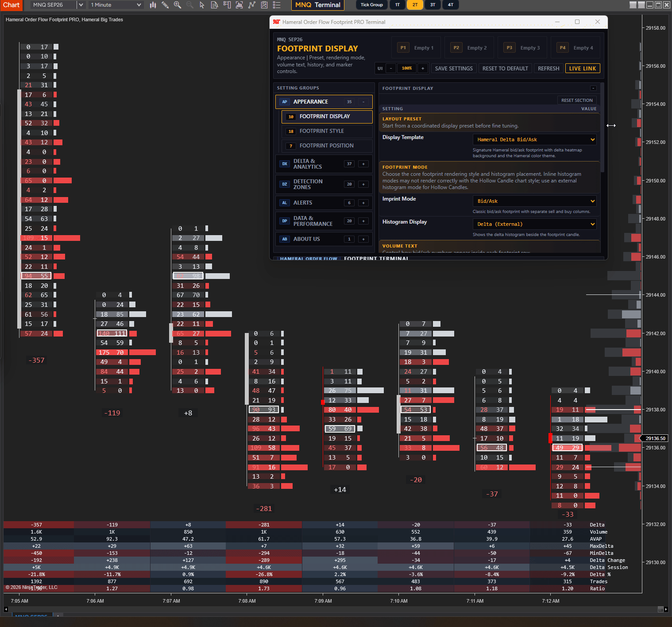The width and height of the screenshot is (672, 627).
Task: Click the 100% UI scale value
Action: tap(407, 69)
